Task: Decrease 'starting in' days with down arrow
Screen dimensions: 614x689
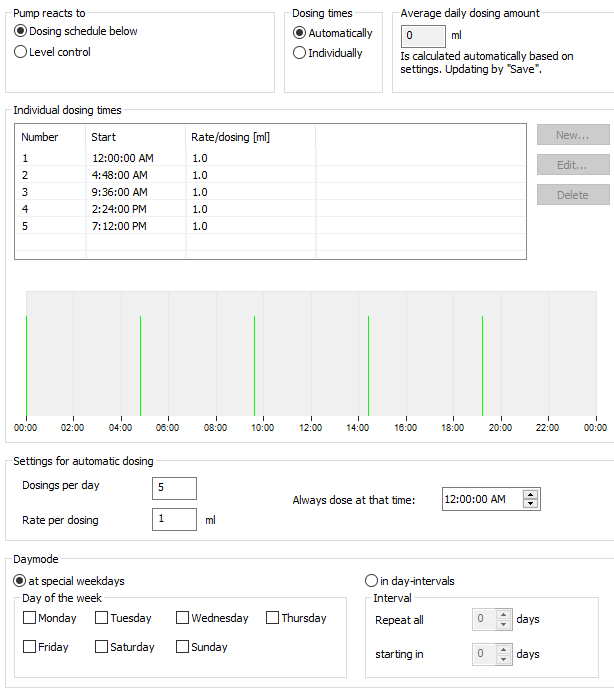Action: pos(504,659)
